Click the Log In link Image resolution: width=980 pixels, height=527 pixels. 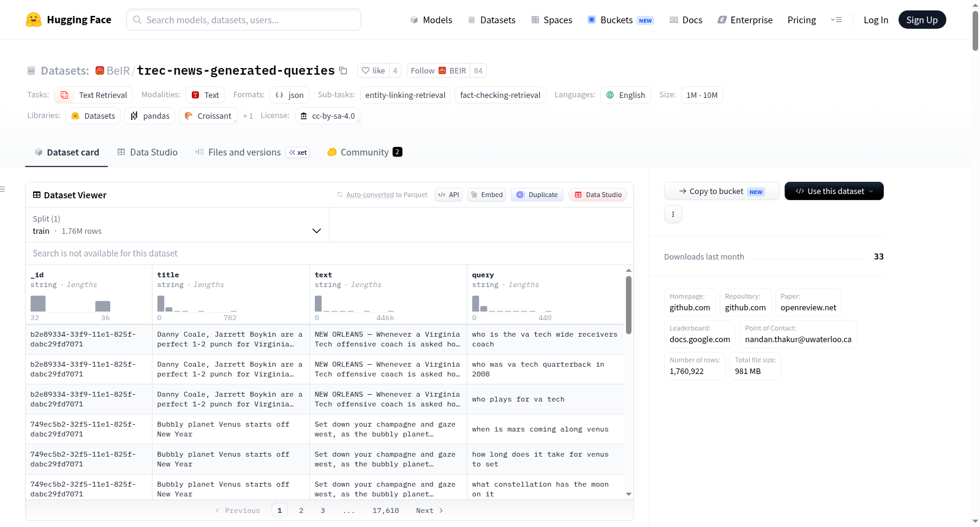click(876, 20)
